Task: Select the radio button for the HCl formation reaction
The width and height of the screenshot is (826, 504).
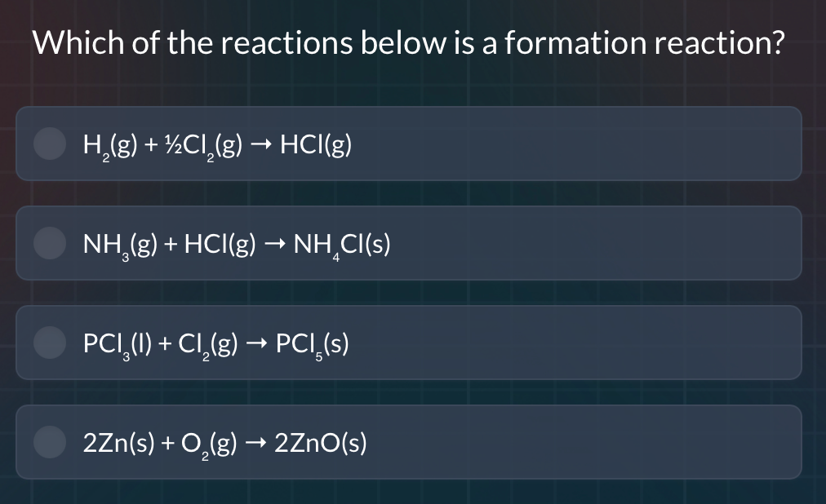Action: (x=50, y=144)
